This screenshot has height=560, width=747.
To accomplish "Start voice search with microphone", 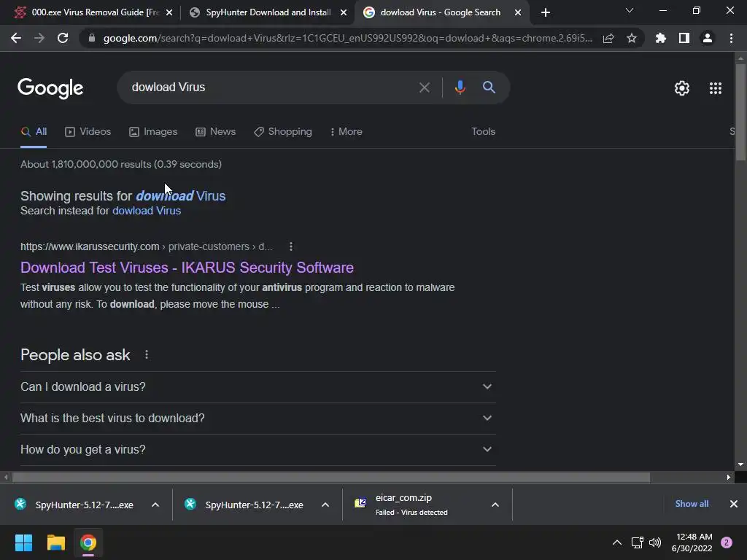I will point(460,87).
